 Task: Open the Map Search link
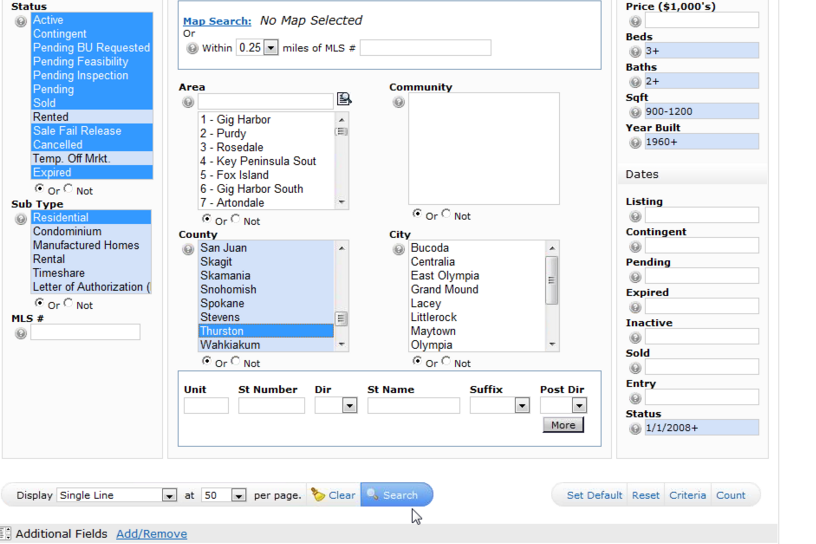tap(216, 21)
